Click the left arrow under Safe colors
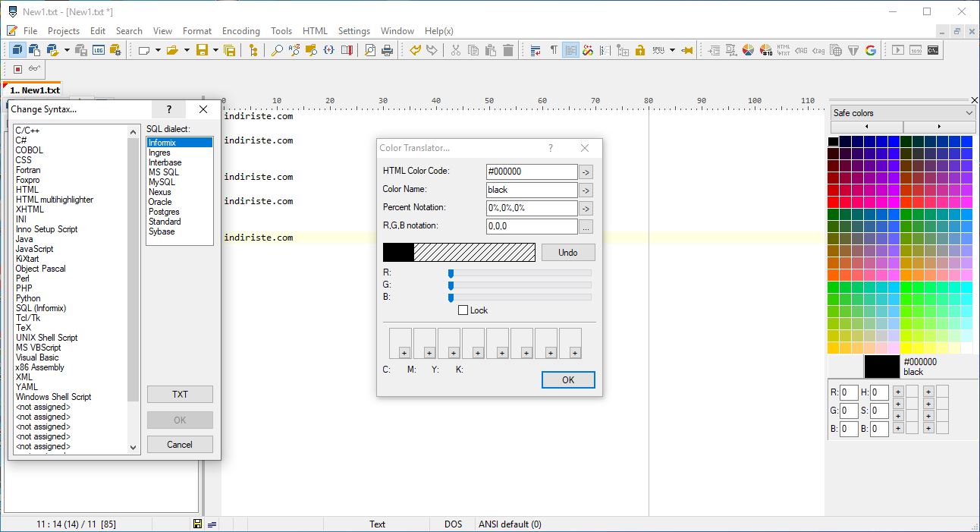Viewport: 980px width, 532px height. click(866, 127)
